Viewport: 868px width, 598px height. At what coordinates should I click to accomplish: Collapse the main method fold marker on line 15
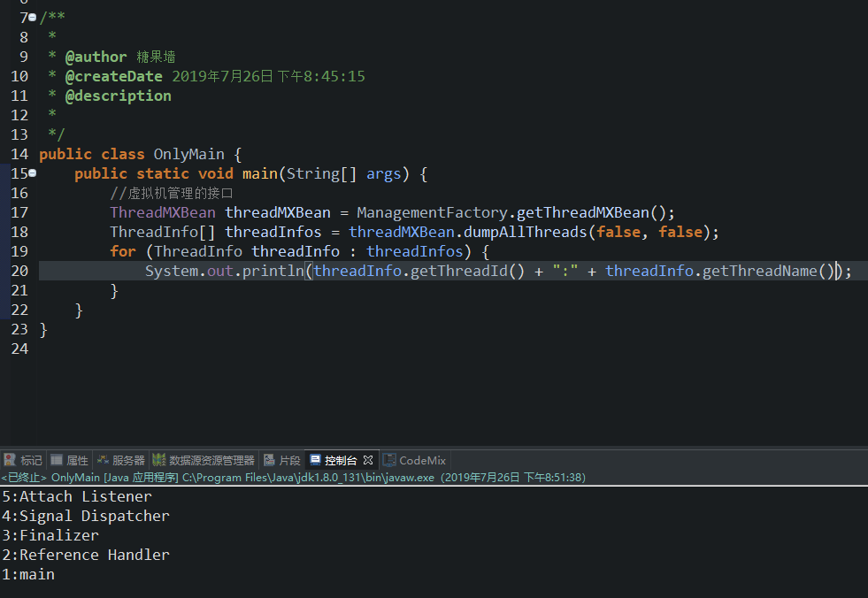[x=33, y=173]
